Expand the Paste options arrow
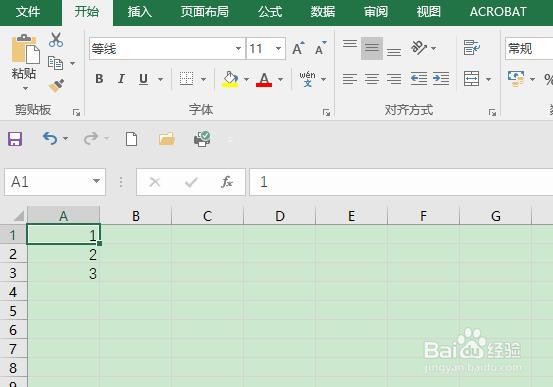The image size is (553, 387). (25, 88)
